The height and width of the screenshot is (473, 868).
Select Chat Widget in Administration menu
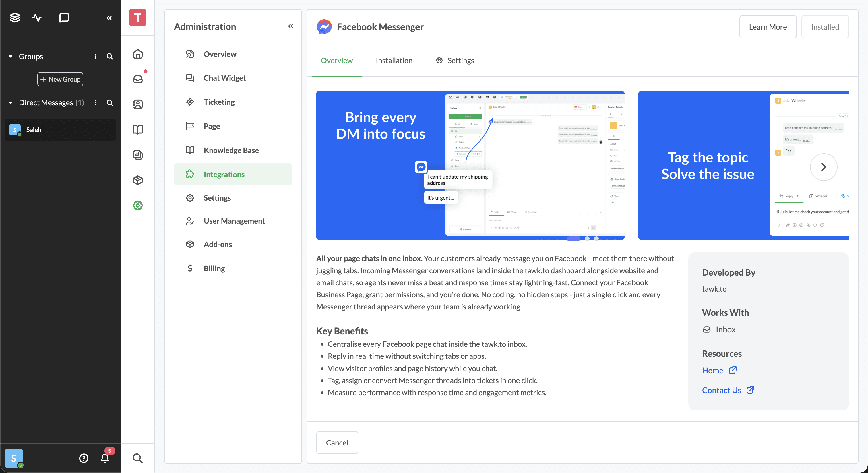pos(224,78)
